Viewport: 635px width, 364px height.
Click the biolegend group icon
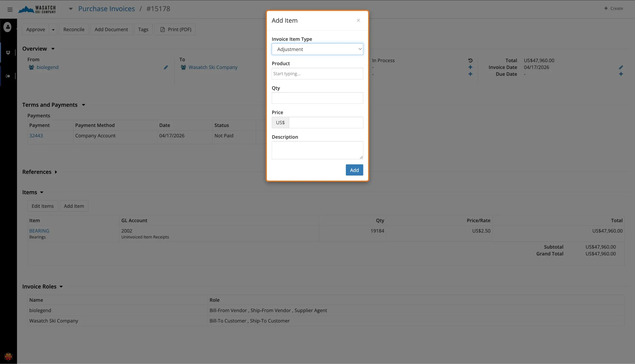[31, 67]
